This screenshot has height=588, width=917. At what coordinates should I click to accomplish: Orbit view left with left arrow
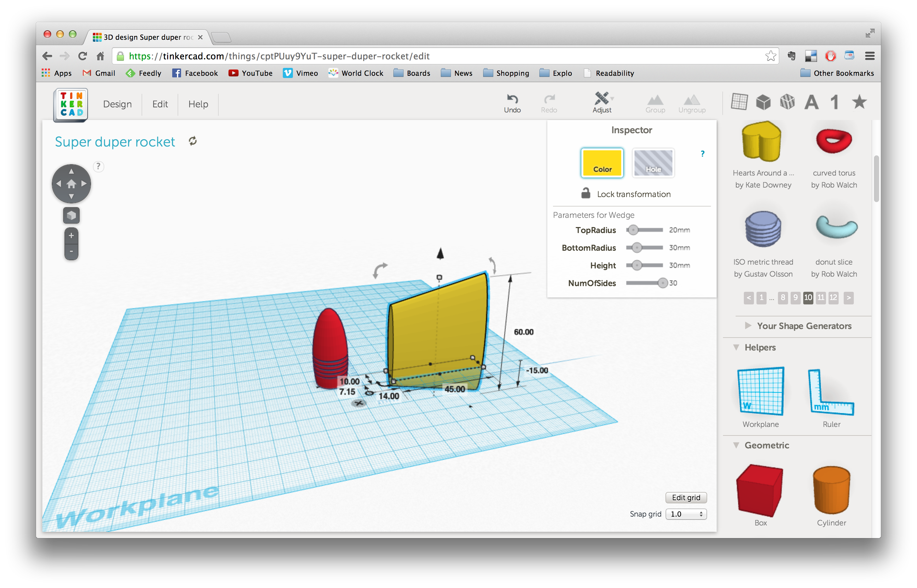coord(58,184)
